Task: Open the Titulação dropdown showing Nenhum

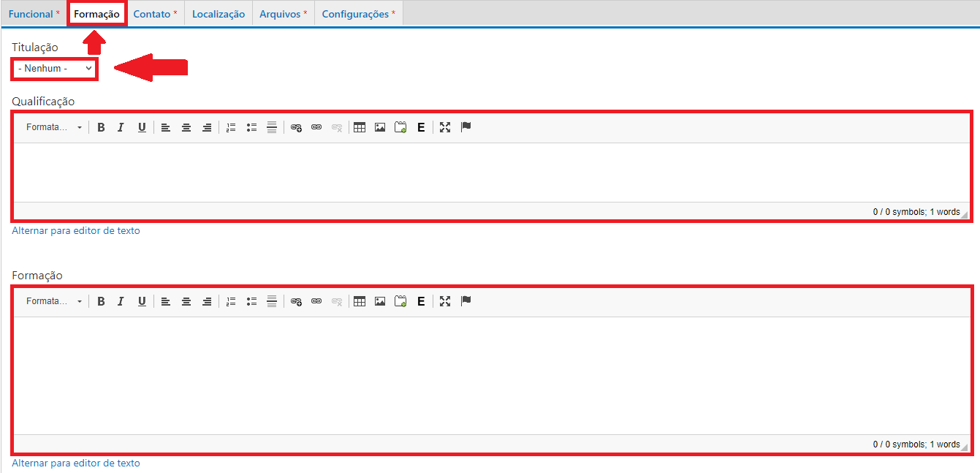Action: pos(55,68)
